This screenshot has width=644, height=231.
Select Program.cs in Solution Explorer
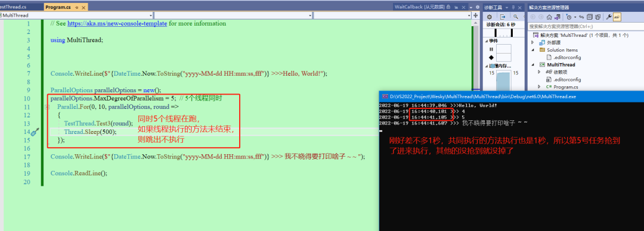point(565,87)
